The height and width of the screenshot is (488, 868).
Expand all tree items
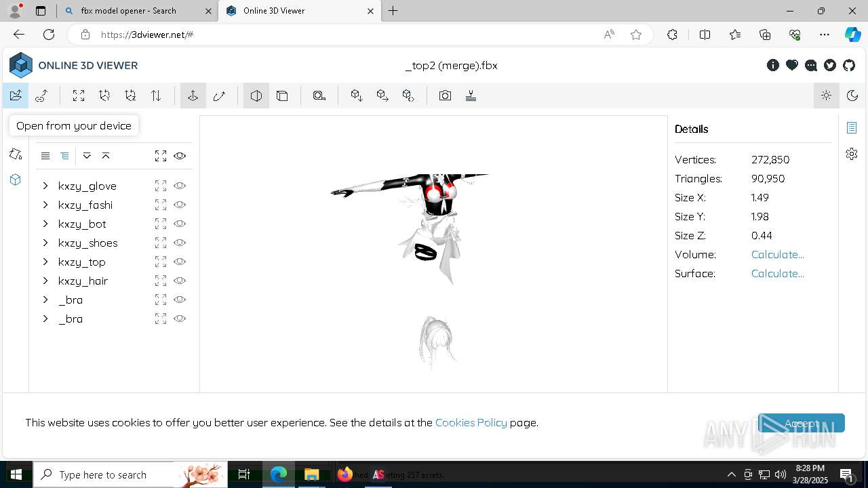point(87,156)
